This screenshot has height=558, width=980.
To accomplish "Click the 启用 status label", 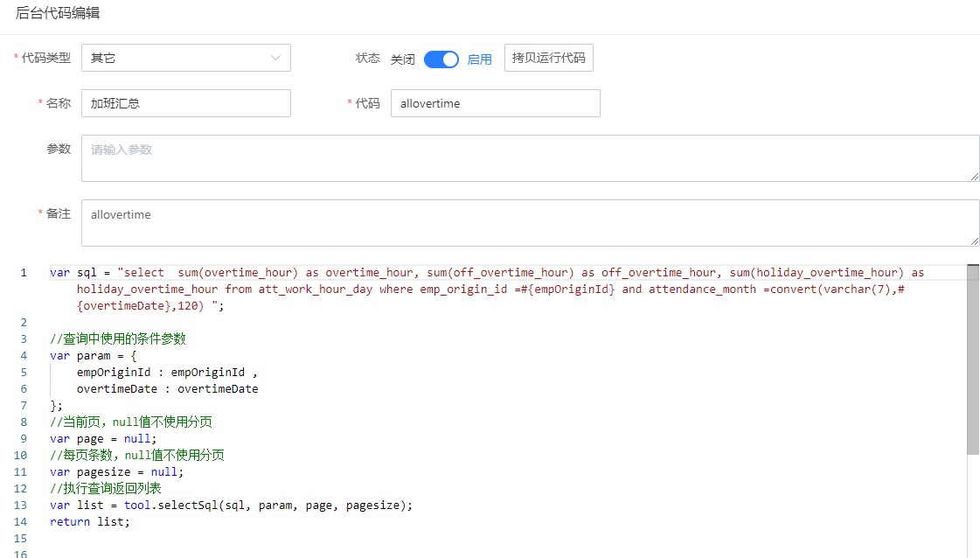I will [x=479, y=59].
